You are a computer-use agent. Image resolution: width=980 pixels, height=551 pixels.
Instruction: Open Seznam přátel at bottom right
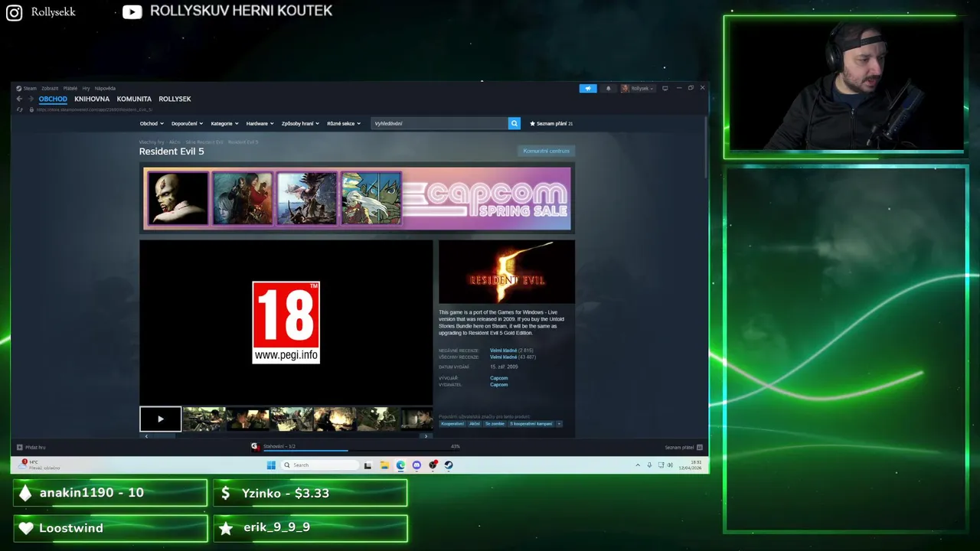pyautogui.click(x=679, y=447)
